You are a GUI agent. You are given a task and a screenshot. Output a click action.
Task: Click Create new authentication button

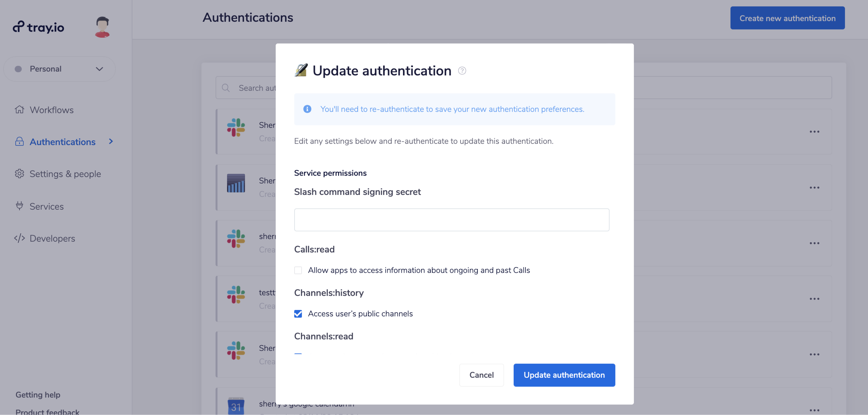click(x=787, y=18)
